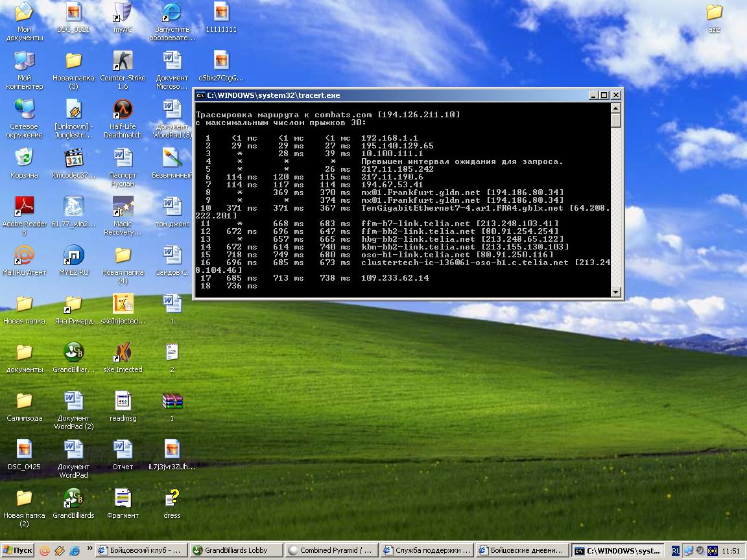Switch to GrandBilliards Lobby taskbar window

(235, 550)
